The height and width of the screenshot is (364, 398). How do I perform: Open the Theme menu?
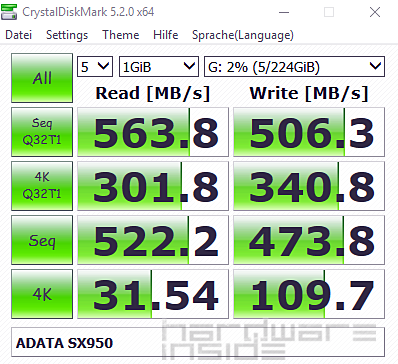[121, 35]
